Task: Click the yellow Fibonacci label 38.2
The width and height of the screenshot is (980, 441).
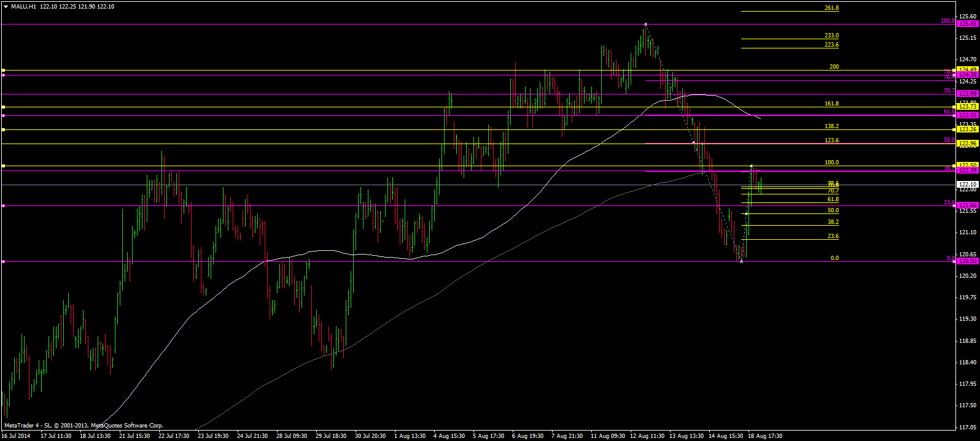Action: [x=833, y=222]
